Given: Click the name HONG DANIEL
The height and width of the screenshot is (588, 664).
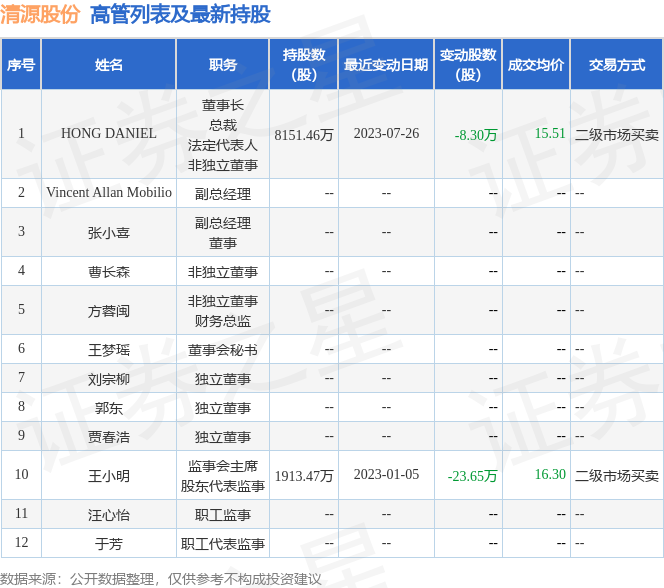Looking at the screenshot, I should pos(109,133).
